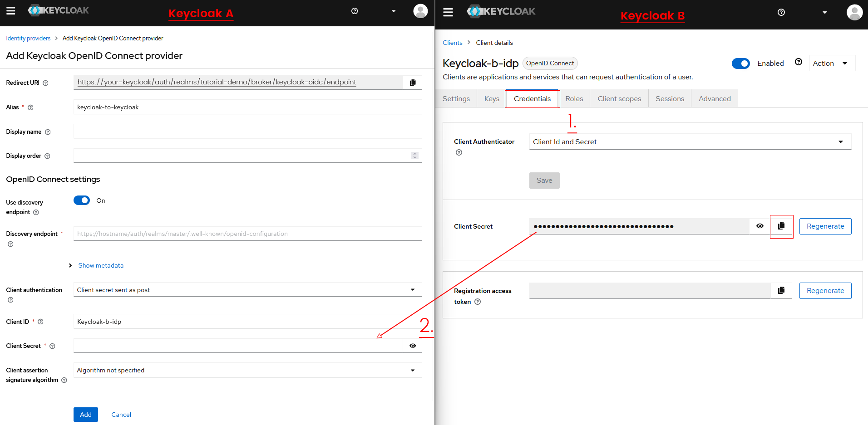This screenshot has height=425, width=868.
Task: Click the Client ID input field
Action: [x=248, y=321]
